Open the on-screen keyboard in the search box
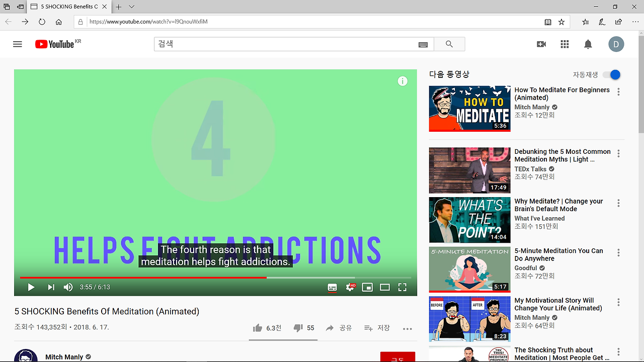644x362 pixels. (423, 44)
